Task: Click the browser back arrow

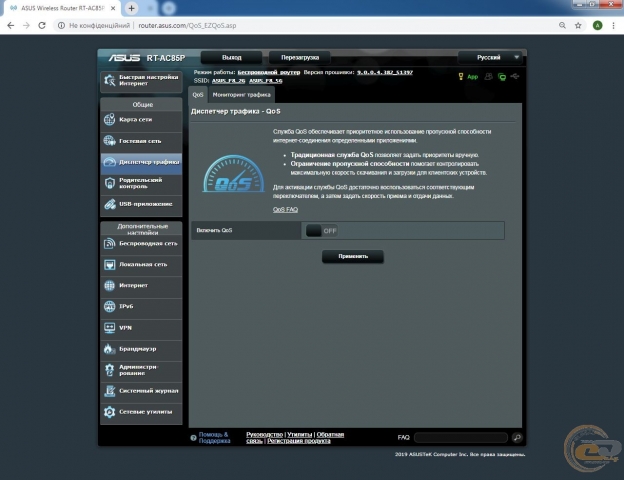Action: [x=11, y=25]
